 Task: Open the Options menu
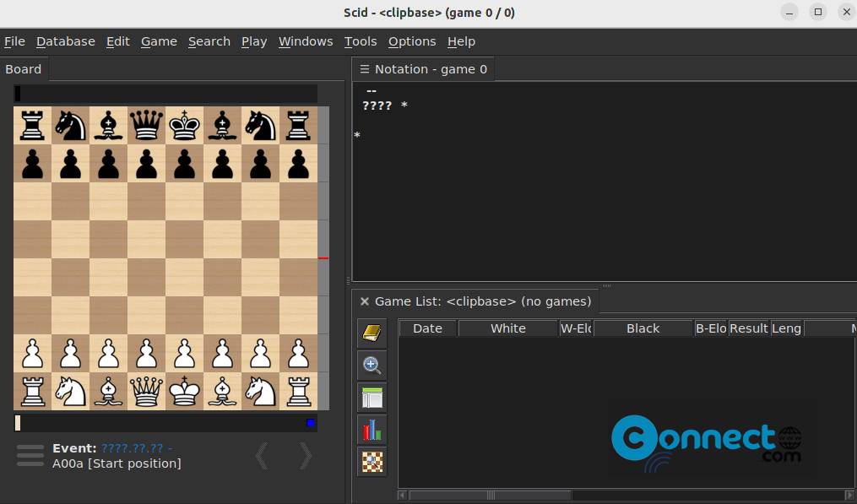(x=412, y=41)
